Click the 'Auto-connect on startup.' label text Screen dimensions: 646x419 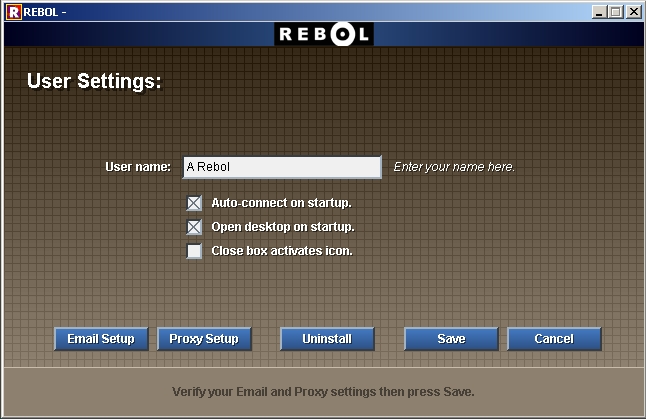281,203
